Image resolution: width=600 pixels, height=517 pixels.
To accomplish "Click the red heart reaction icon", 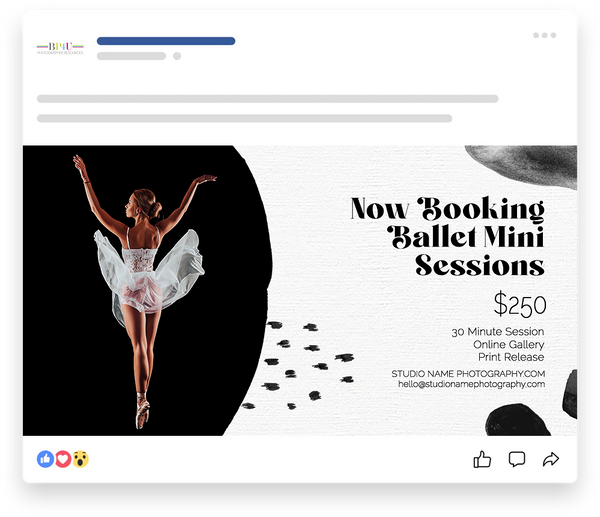I will point(63,459).
